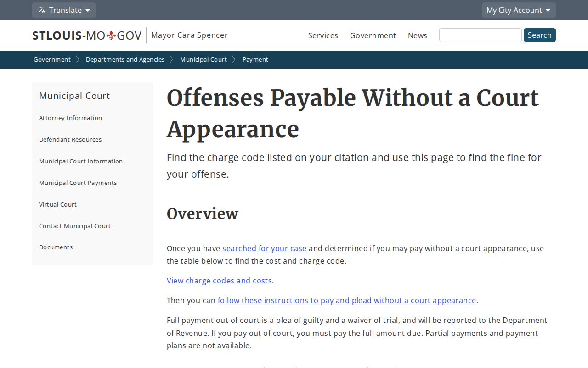Click the Search button
This screenshot has width=588, height=368.
tap(540, 35)
